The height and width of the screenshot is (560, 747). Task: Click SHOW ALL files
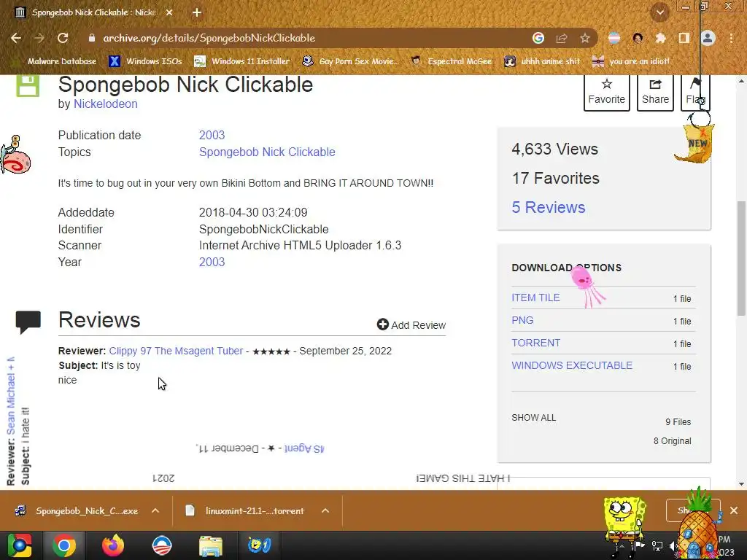tap(533, 418)
